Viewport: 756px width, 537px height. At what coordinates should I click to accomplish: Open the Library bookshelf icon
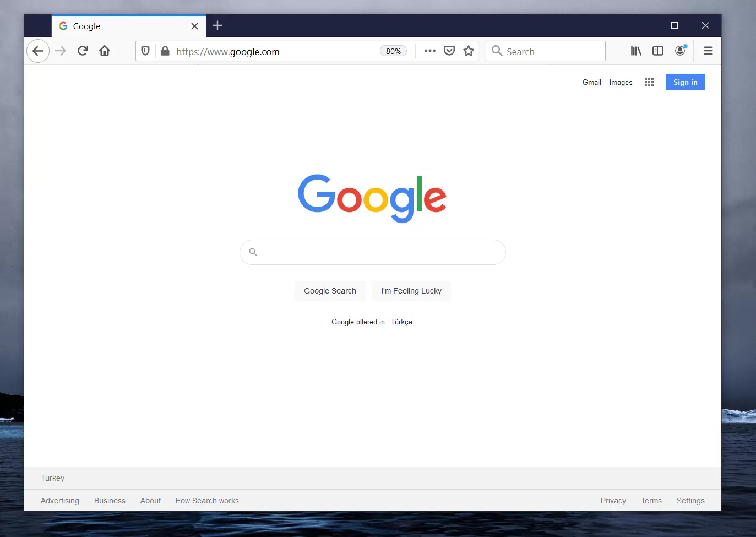[x=636, y=51]
